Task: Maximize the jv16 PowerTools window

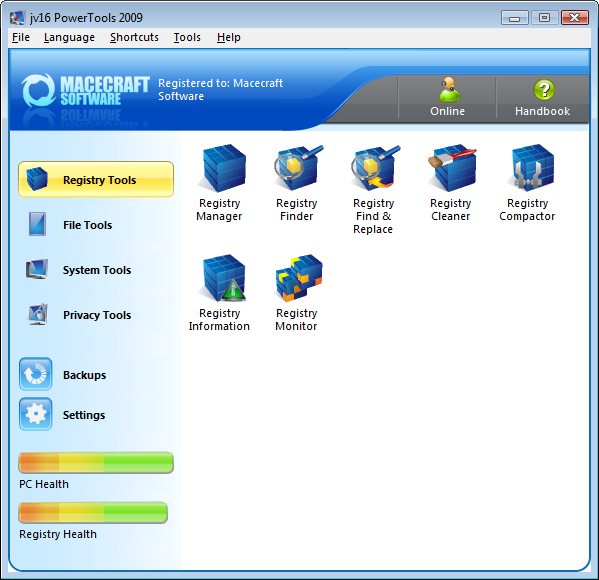Action: [544, 18]
